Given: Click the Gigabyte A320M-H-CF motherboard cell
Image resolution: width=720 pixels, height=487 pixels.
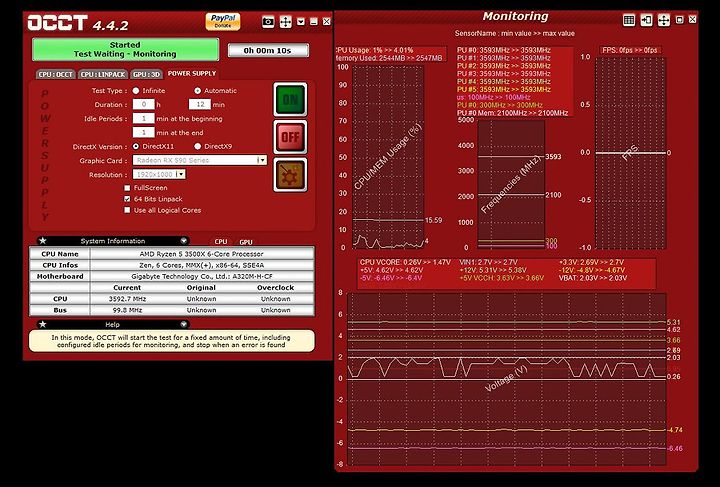Looking at the screenshot, I should [x=202, y=276].
